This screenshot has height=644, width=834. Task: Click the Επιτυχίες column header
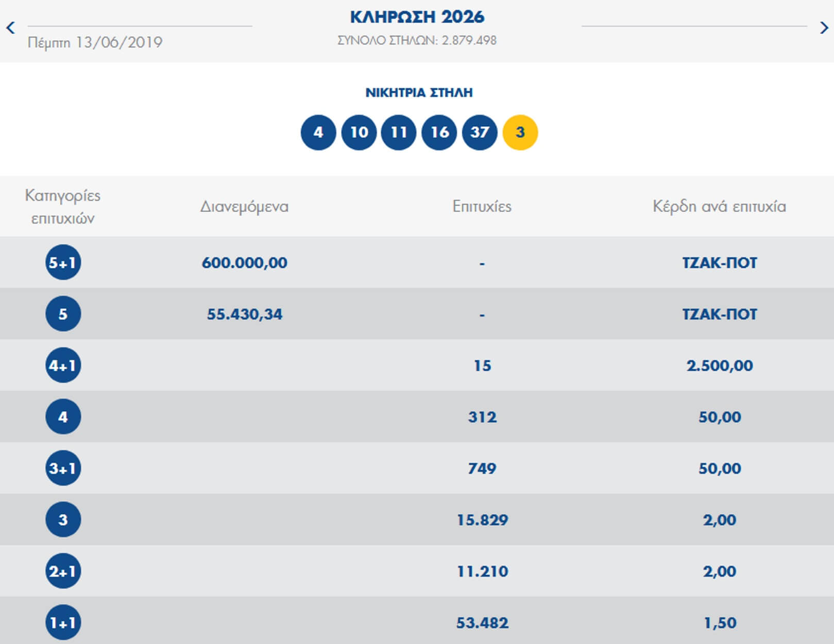pyautogui.click(x=482, y=207)
